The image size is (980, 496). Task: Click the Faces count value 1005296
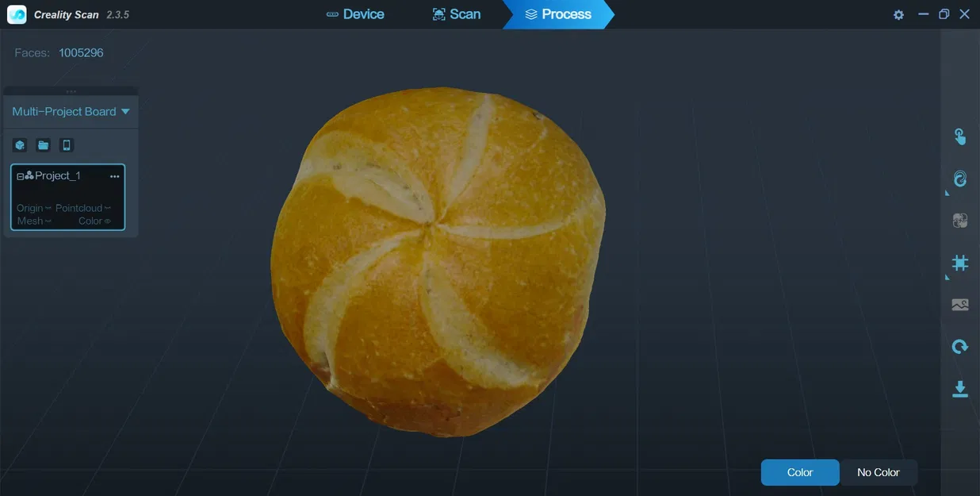point(81,53)
